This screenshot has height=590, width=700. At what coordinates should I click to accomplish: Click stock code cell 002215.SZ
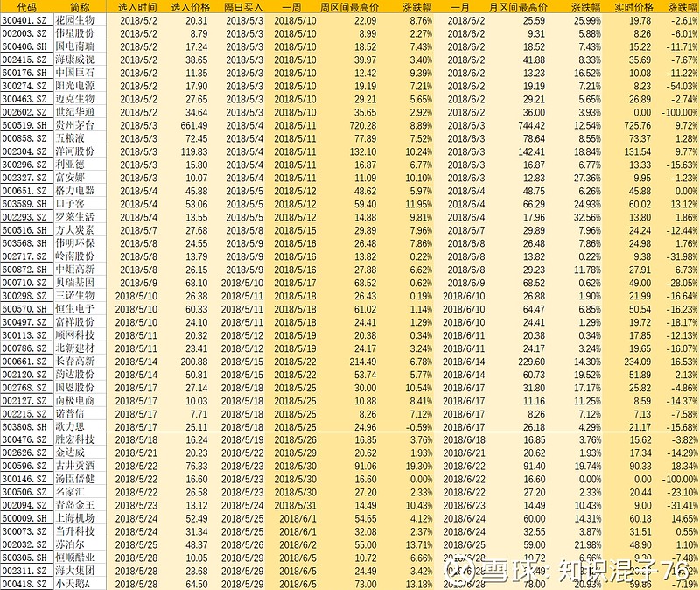[26, 413]
